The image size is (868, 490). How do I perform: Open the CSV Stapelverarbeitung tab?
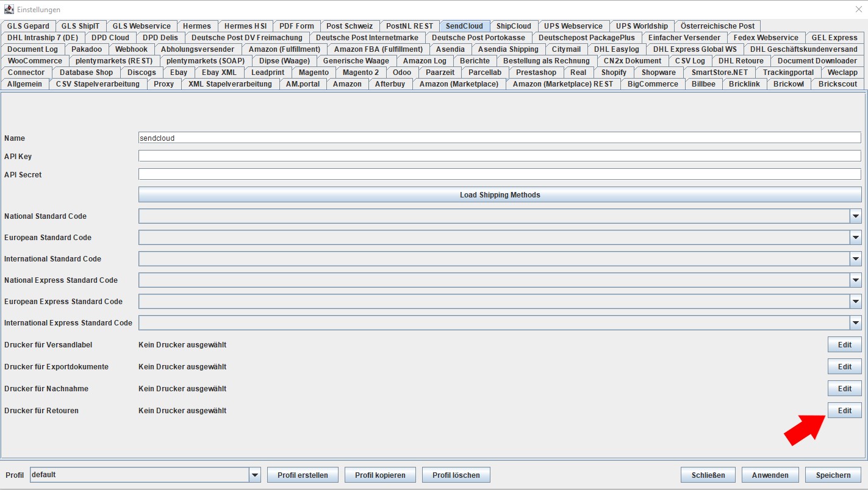98,84
